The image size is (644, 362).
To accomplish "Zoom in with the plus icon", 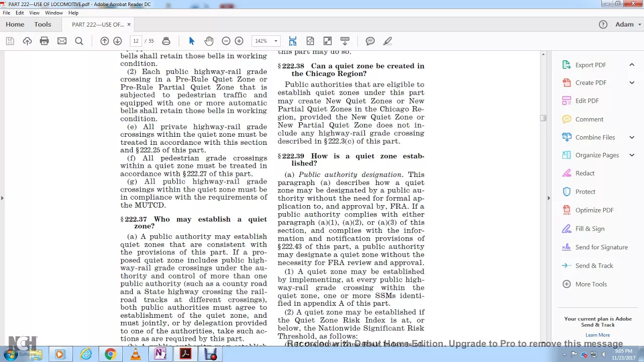I will pos(239,41).
